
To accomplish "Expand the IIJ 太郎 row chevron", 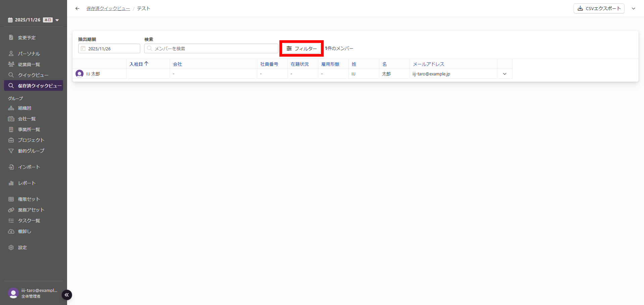I will pyautogui.click(x=504, y=74).
